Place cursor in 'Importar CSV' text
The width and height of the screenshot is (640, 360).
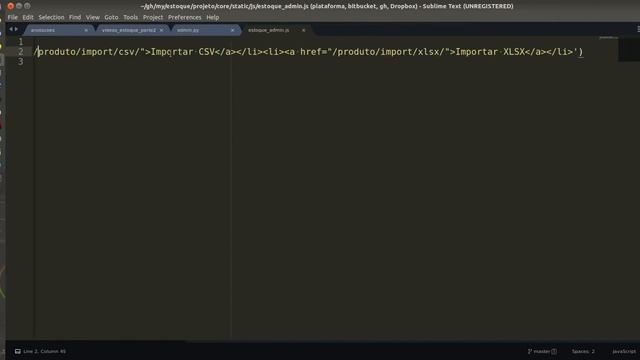pyautogui.click(x=183, y=52)
